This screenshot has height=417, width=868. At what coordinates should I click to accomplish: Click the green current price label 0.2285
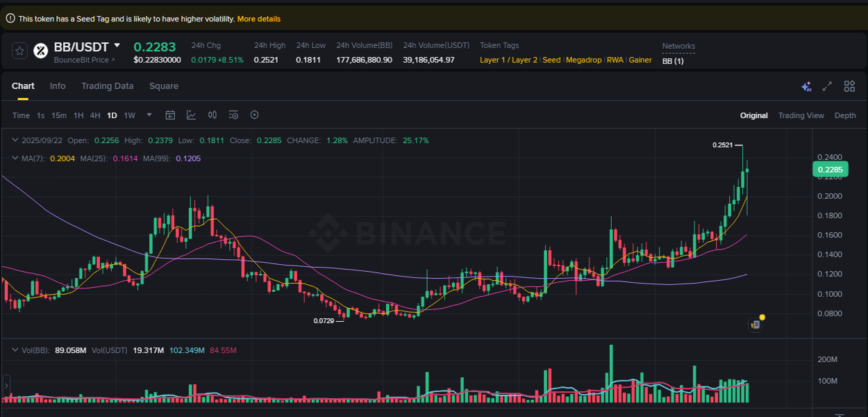tap(831, 169)
